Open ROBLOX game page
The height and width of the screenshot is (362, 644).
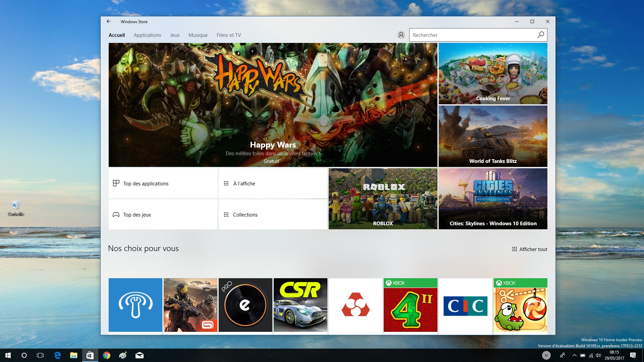point(383,198)
